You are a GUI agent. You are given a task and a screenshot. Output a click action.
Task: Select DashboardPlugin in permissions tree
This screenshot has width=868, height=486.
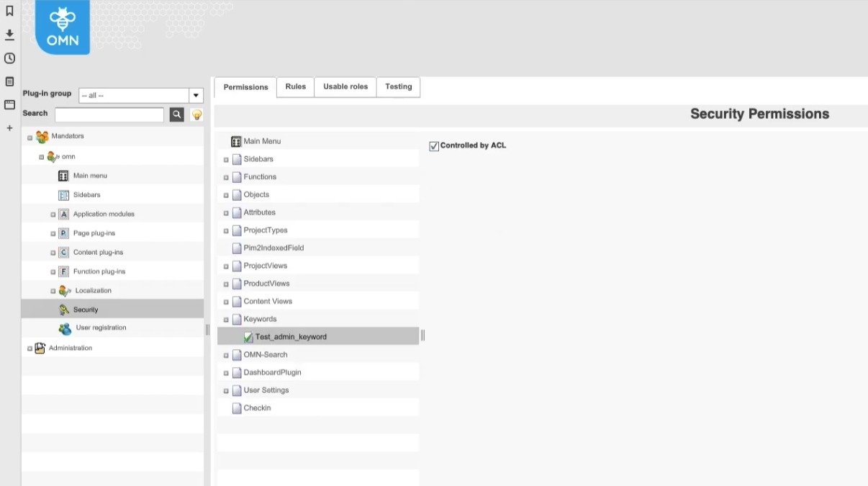(272, 372)
